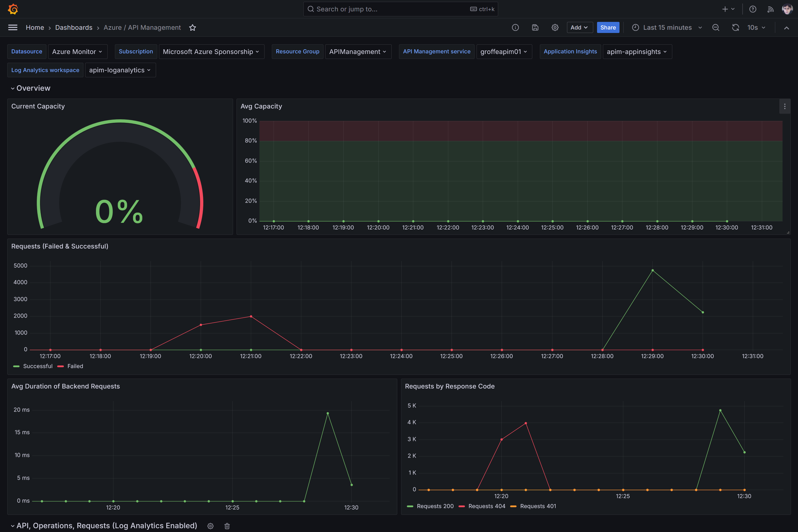Open dashboard settings gear icon
This screenshot has height=532, width=798.
pyautogui.click(x=555, y=27)
